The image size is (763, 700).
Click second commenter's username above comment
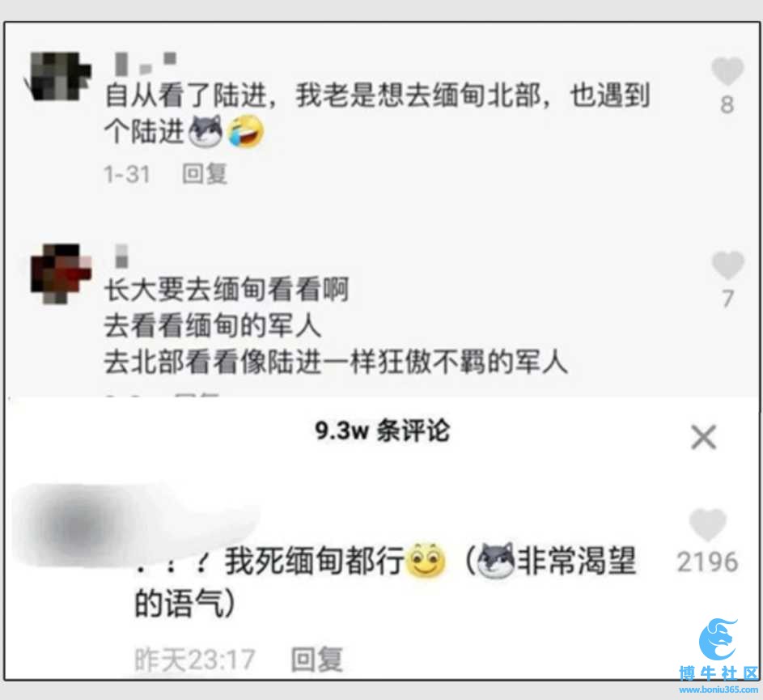click(121, 256)
